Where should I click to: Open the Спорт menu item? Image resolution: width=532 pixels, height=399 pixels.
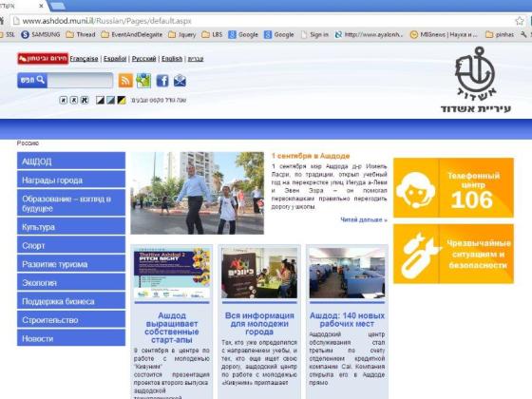71,245
